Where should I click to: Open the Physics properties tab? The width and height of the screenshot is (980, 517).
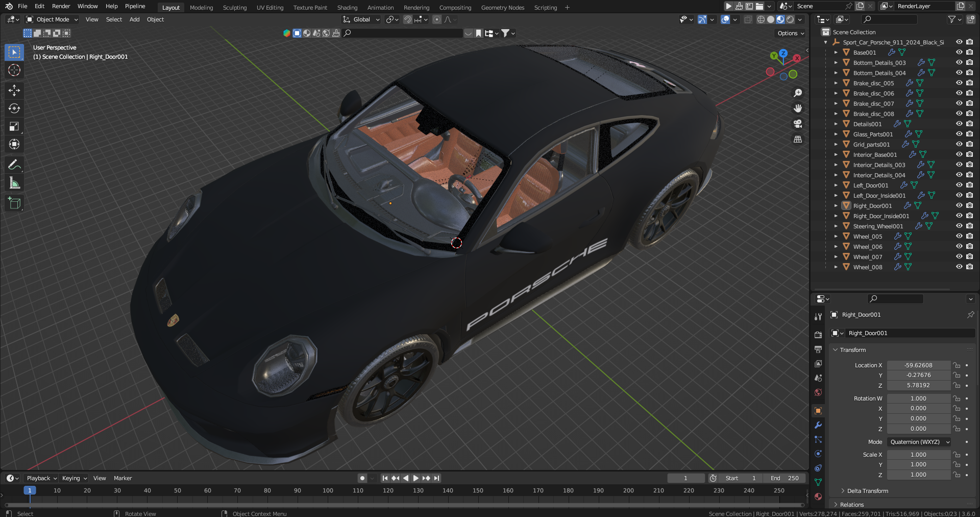[818, 454]
